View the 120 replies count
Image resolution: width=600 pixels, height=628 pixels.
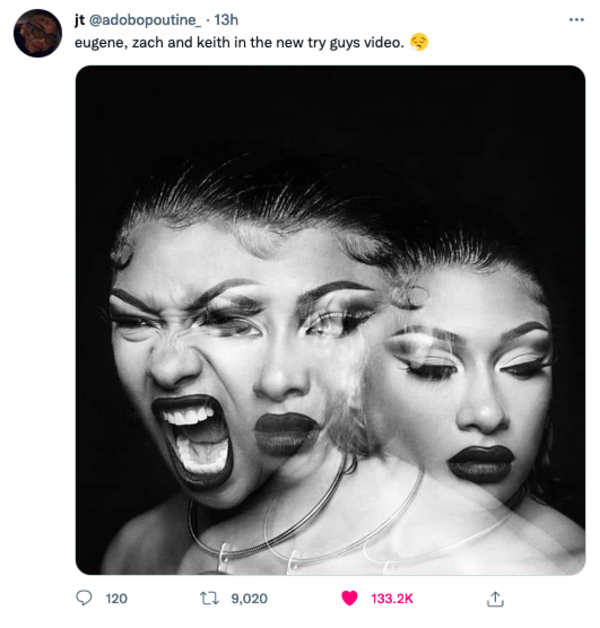pyautogui.click(x=117, y=598)
